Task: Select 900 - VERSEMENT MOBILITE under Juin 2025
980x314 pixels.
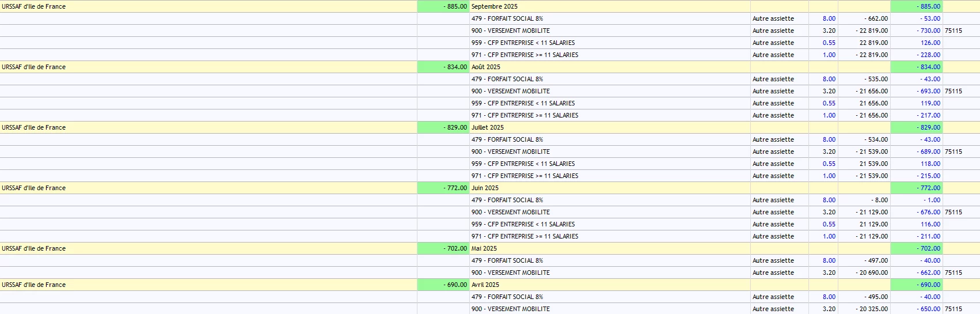Action: click(610, 212)
